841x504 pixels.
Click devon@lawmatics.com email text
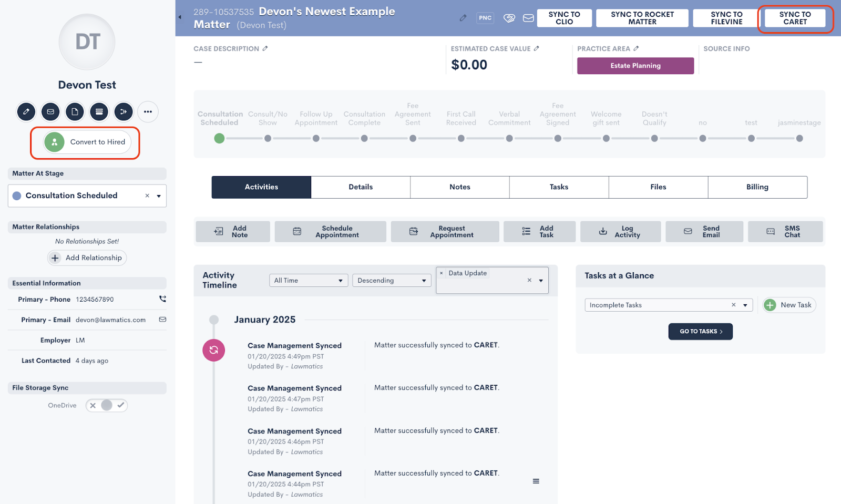pos(110,320)
